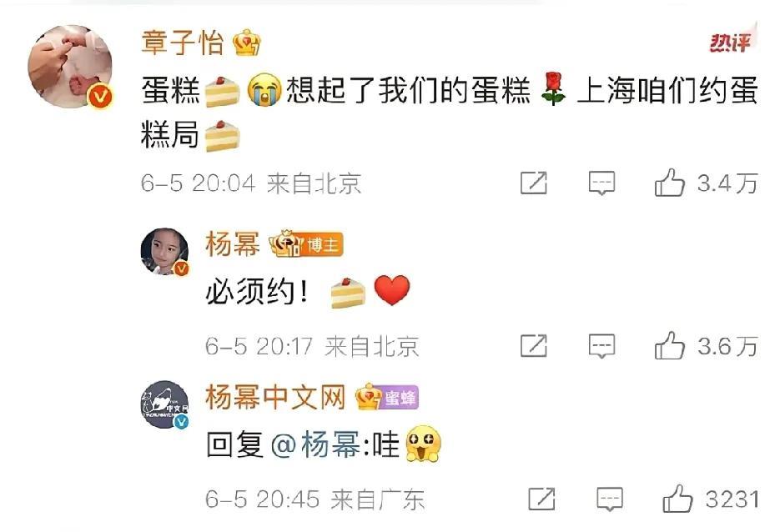Tap the 博主 badge beside 杨幂
Viewport: 775px width, 532px height.
click(321, 245)
